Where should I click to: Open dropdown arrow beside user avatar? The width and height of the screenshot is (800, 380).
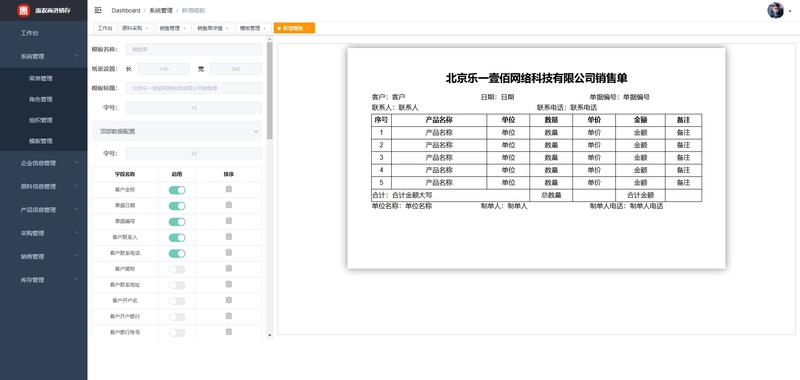click(790, 11)
